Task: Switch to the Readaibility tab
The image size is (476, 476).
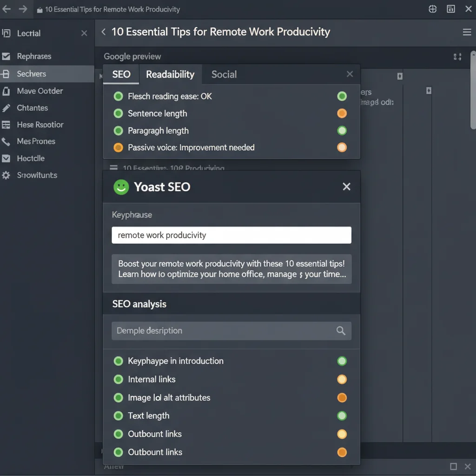Action: tap(170, 74)
